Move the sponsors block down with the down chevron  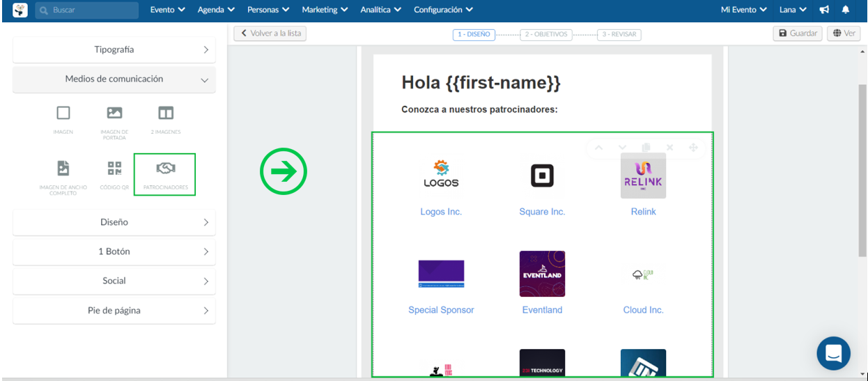pyautogui.click(x=622, y=148)
